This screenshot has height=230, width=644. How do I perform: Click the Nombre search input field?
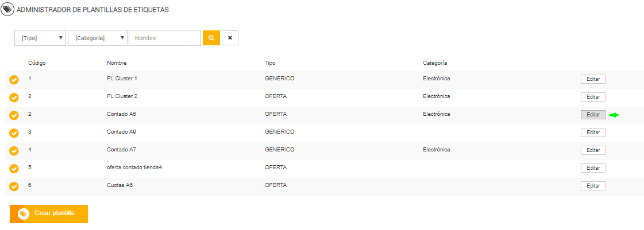coord(165,38)
